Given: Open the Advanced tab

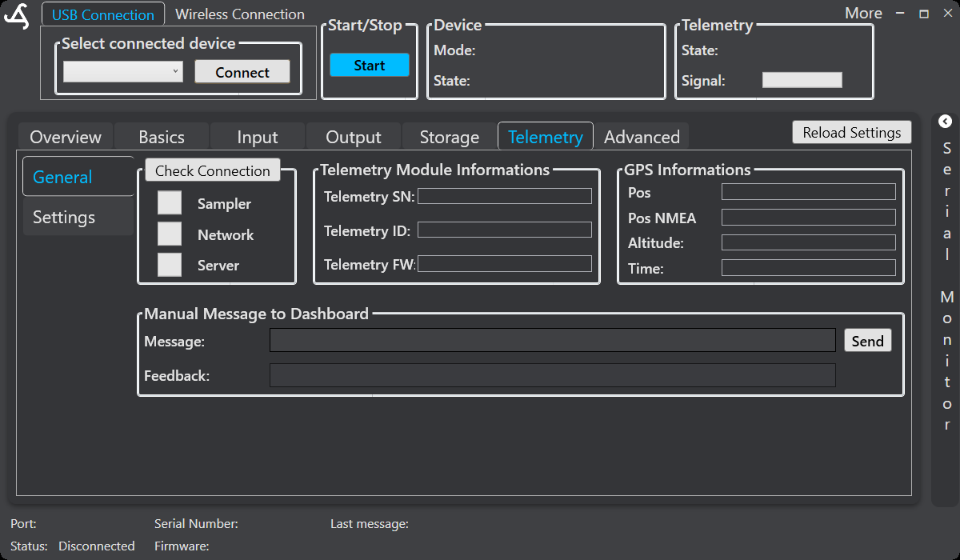Looking at the screenshot, I should 642,137.
